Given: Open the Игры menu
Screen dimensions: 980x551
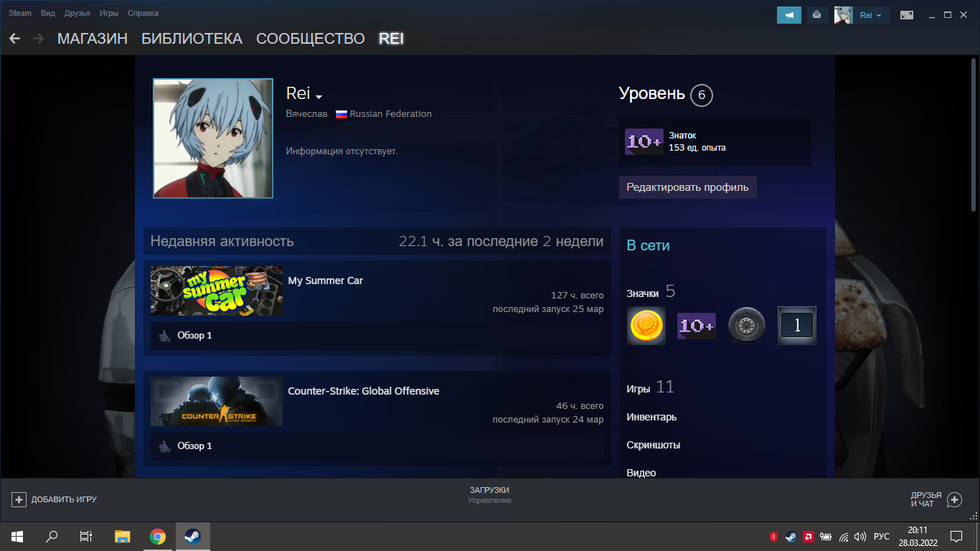Looking at the screenshot, I should [109, 13].
